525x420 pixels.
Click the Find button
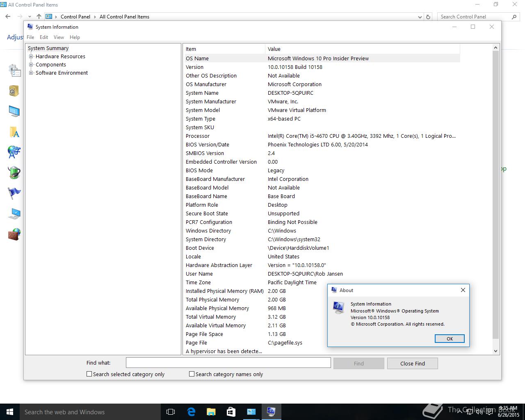359,363
